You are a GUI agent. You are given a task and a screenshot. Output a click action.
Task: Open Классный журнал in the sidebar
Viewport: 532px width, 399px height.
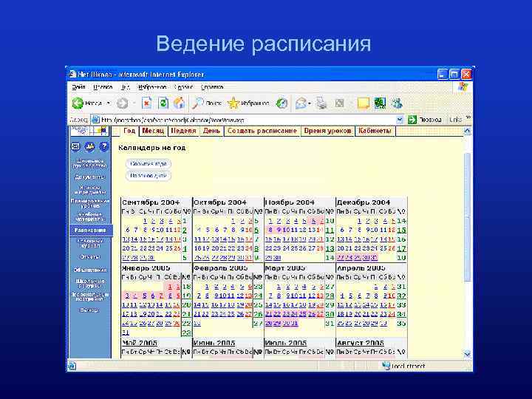90,243
